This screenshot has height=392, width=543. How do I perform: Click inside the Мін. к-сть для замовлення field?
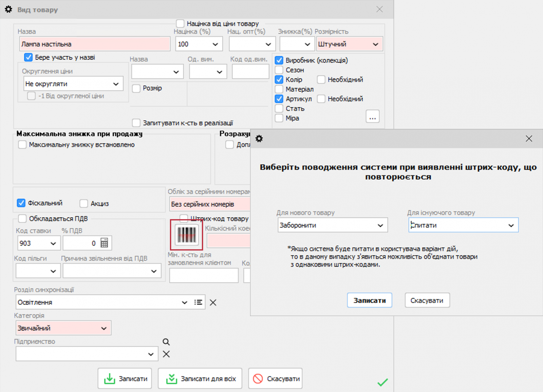[x=203, y=275]
